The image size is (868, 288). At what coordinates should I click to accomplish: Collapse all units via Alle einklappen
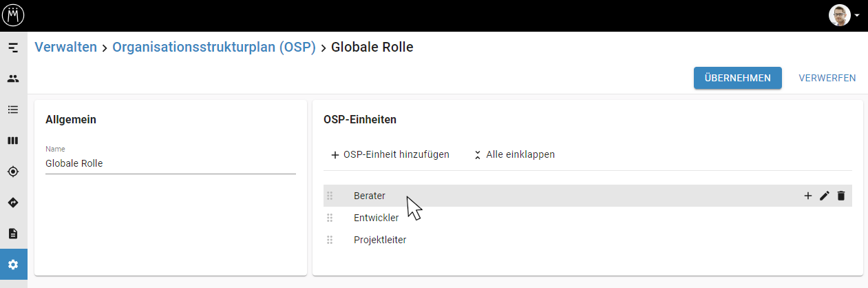tap(514, 154)
